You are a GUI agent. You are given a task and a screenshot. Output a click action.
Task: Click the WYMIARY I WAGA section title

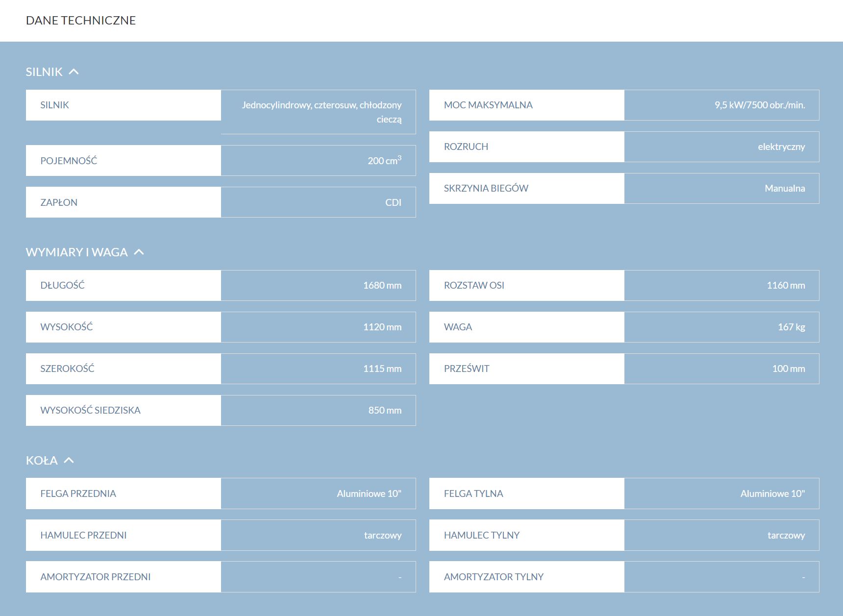tap(77, 252)
